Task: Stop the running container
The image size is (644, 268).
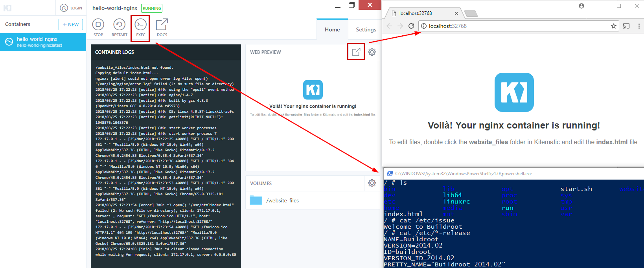Action: (x=98, y=25)
